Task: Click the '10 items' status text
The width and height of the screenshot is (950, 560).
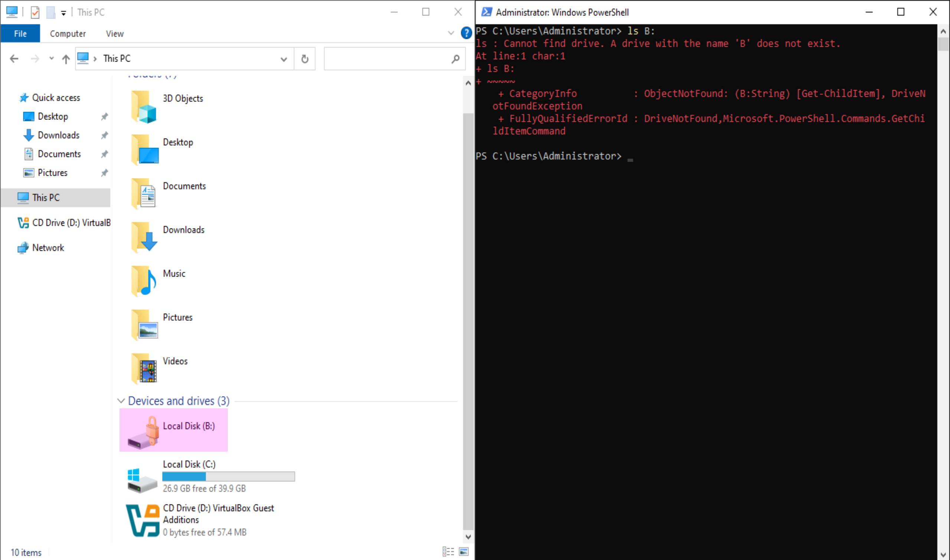Action: click(26, 553)
